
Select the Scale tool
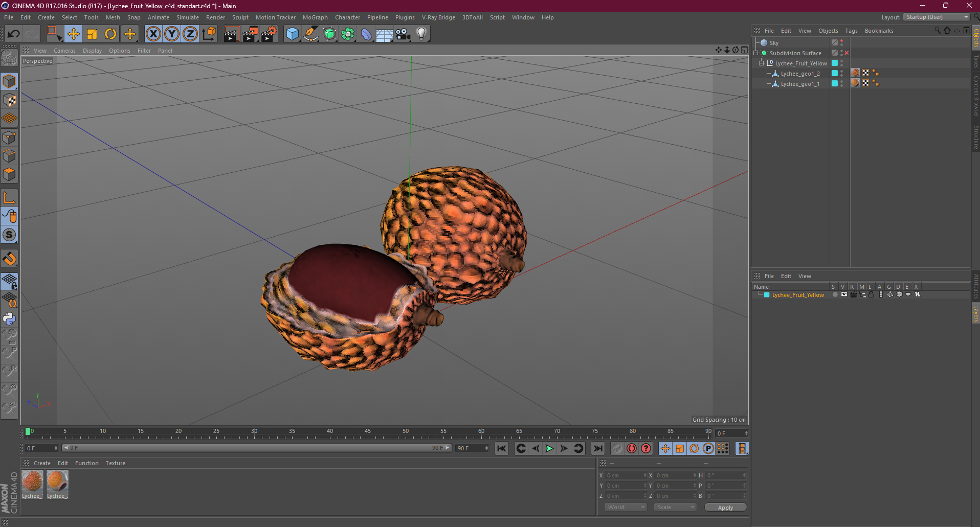pyautogui.click(x=92, y=34)
